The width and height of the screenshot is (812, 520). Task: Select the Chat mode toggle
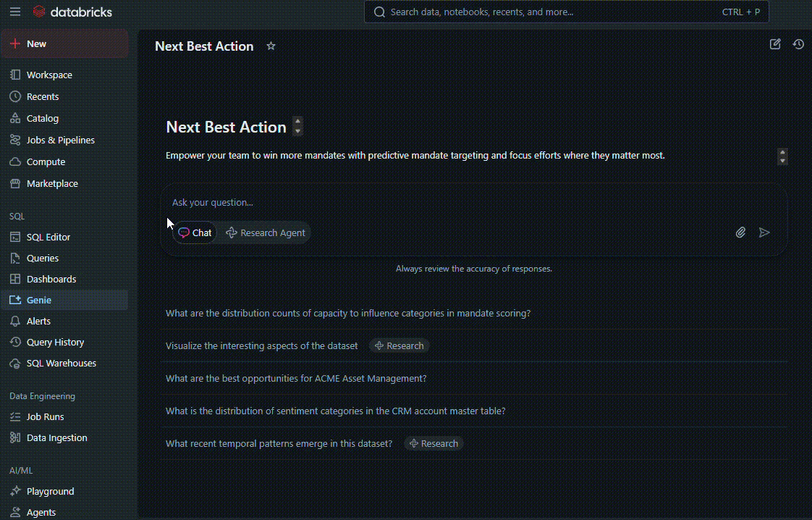pyautogui.click(x=195, y=232)
